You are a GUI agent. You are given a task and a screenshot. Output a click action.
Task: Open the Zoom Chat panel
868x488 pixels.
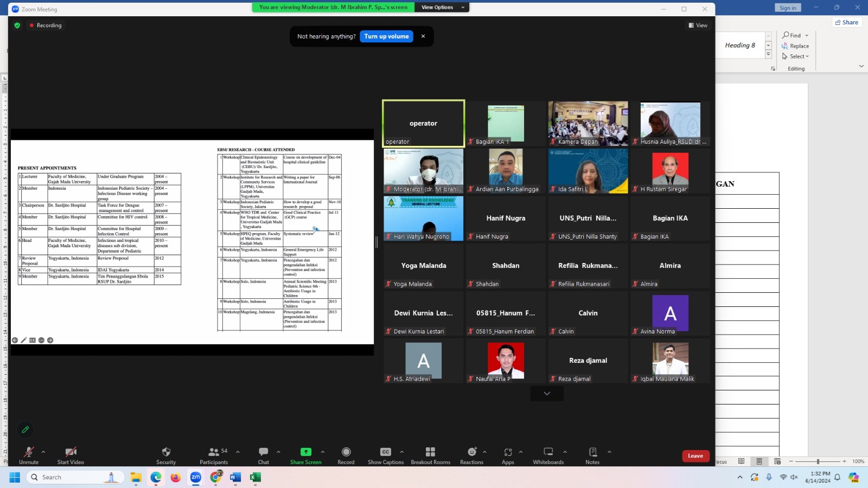click(x=264, y=455)
